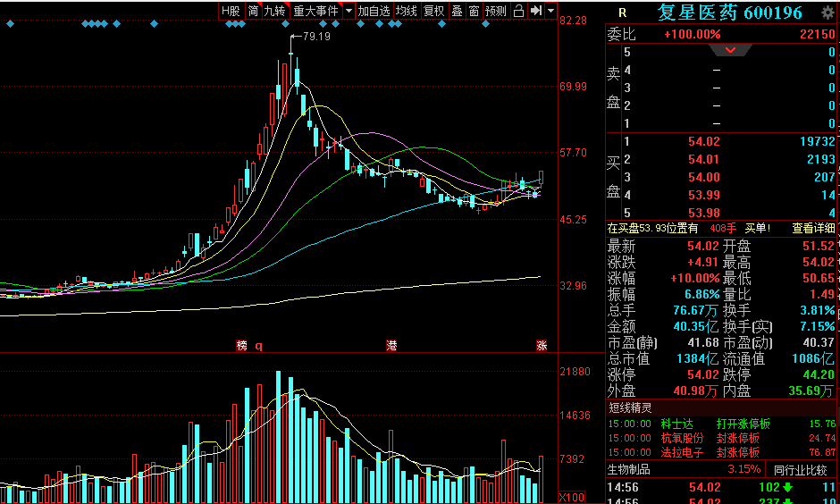Open the last dropdown arrow in chart toolbar

point(550,11)
